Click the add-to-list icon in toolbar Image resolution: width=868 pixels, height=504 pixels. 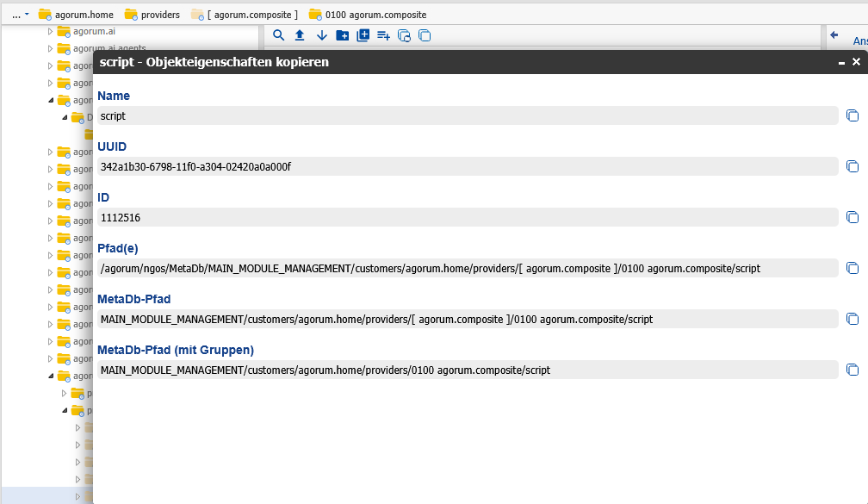(x=383, y=35)
